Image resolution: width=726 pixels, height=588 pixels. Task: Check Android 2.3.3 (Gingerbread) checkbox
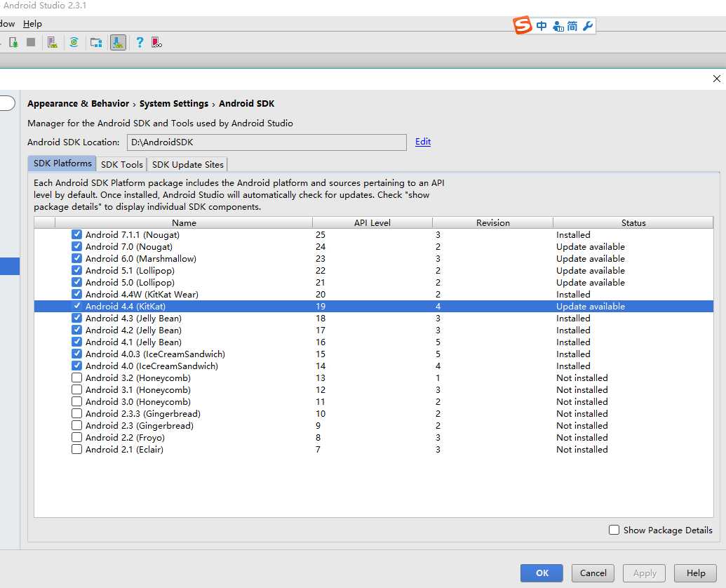click(x=77, y=413)
